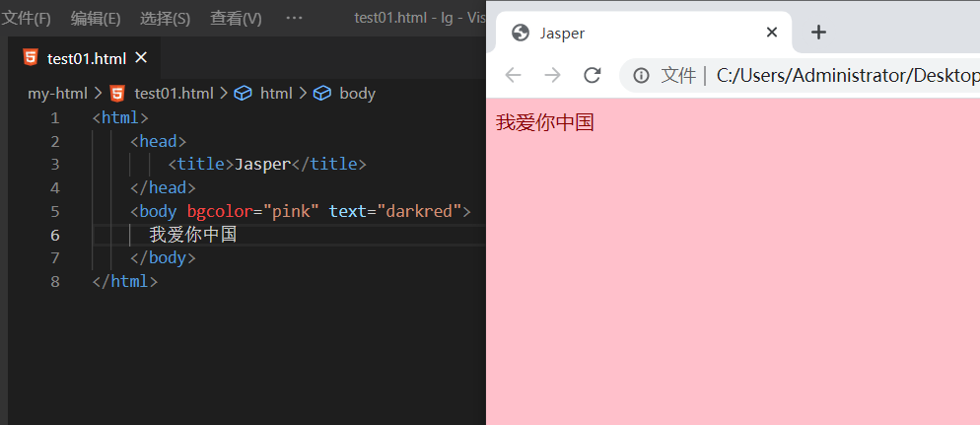Screen dimensions: 980x425
Task: Close the test01.html editor tab
Action: [x=141, y=58]
